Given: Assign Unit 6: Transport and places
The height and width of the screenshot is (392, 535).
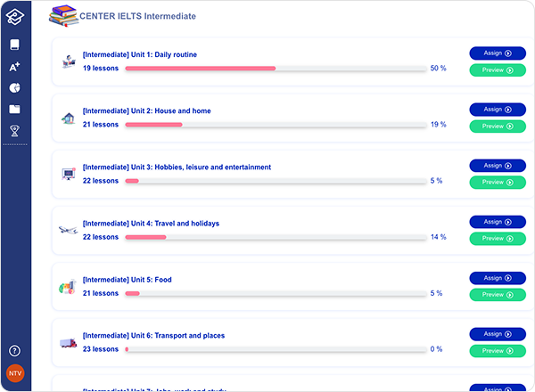Looking at the screenshot, I should (x=497, y=334).
